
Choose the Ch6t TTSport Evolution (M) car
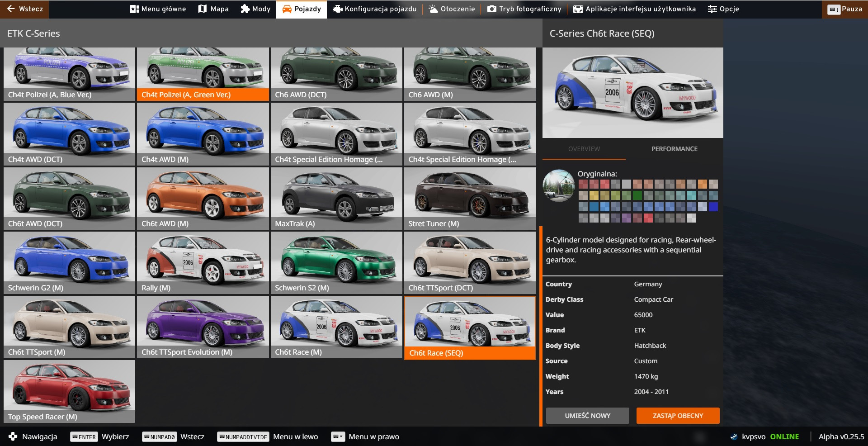click(x=203, y=327)
